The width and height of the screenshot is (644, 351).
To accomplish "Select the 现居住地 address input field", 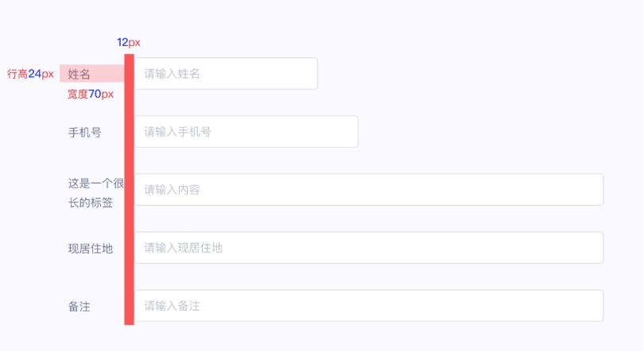I will [x=368, y=248].
